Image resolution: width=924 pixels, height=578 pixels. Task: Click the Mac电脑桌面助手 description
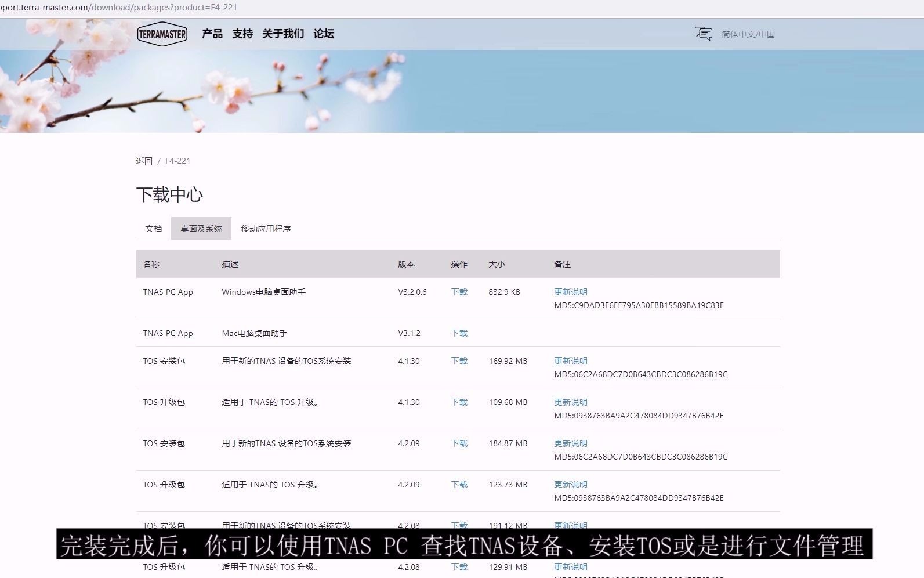[255, 333]
